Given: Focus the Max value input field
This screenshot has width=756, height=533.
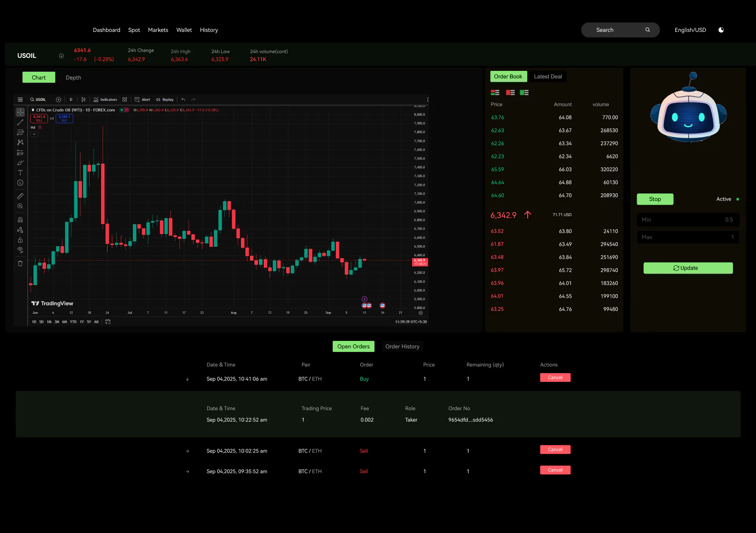Looking at the screenshot, I should tap(688, 237).
